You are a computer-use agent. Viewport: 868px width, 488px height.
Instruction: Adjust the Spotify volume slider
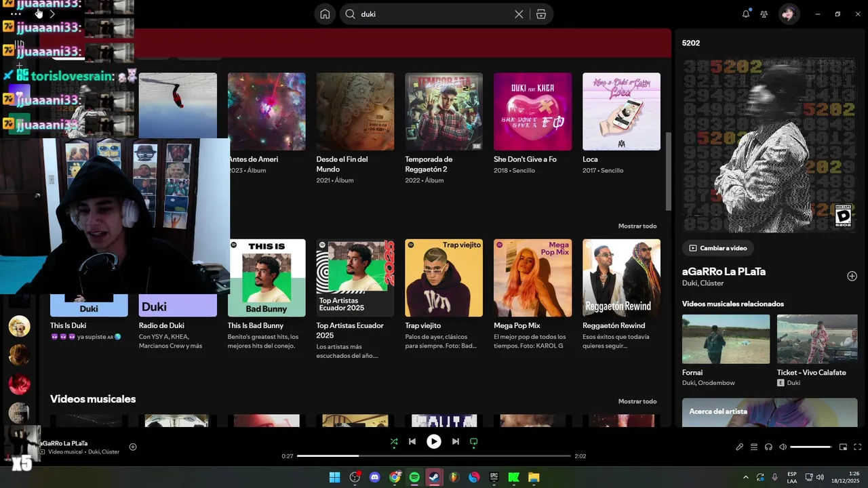[x=811, y=447]
